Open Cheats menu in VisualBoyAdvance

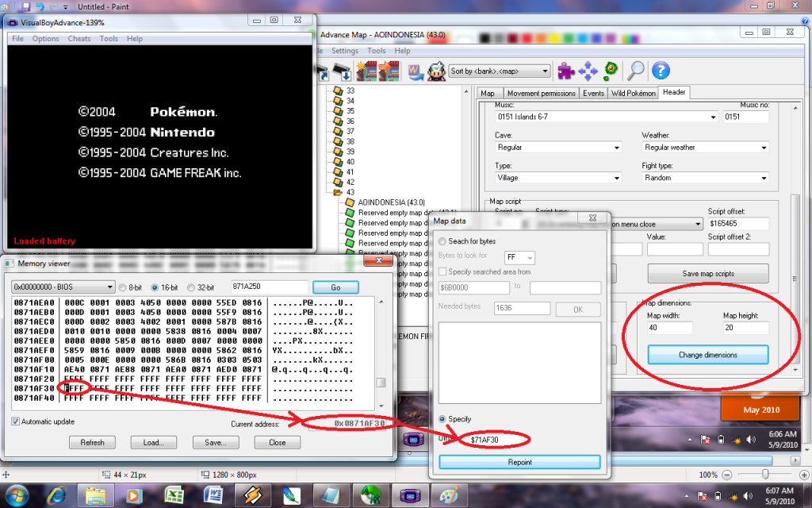click(79, 39)
